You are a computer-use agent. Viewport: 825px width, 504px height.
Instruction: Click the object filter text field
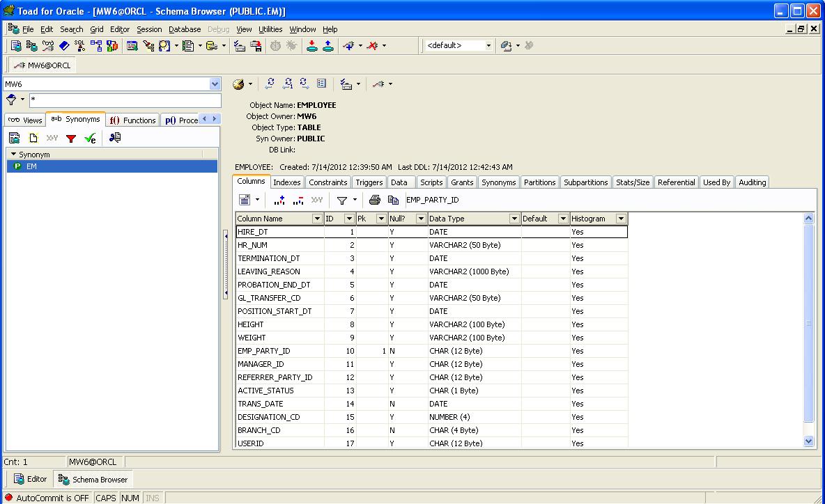(x=125, y=100)
